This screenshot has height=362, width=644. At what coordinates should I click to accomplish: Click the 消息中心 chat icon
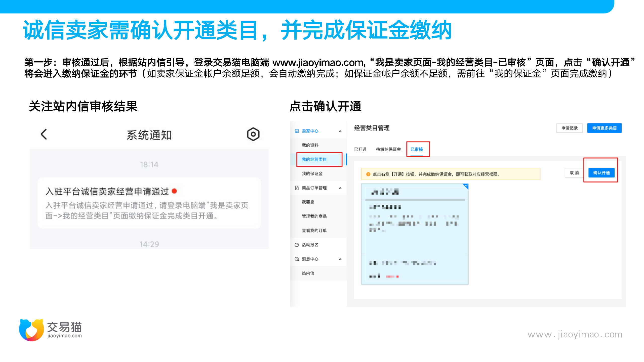[x=297, y=259]
